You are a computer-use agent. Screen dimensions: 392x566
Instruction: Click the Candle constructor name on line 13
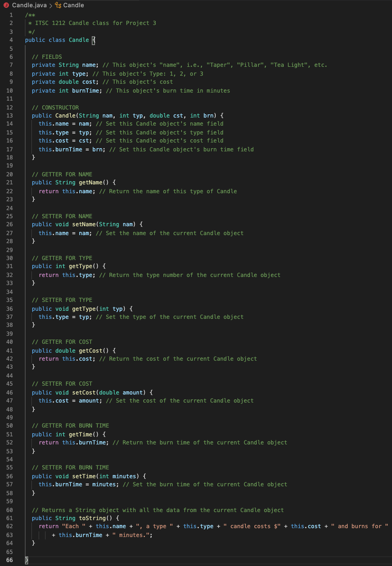click(65, 116)
